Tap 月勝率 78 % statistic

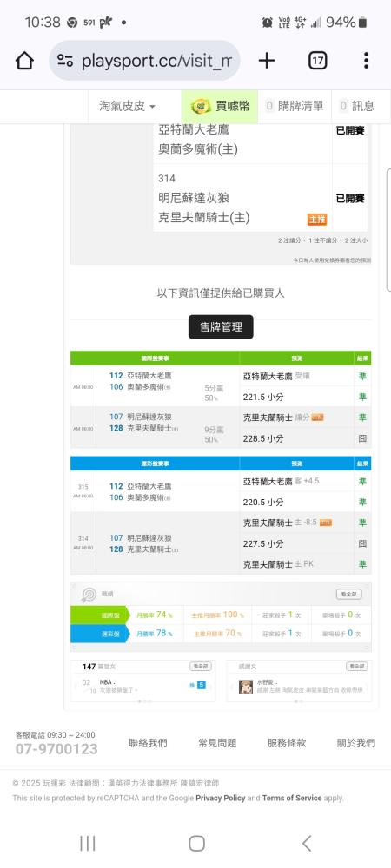[x=155, y=634]
